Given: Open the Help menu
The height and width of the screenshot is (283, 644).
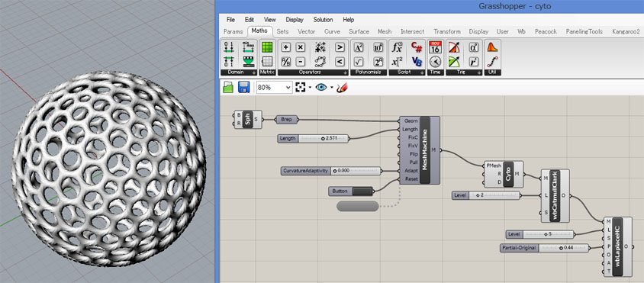Looking at the screenshot, I should click(348, 20).
